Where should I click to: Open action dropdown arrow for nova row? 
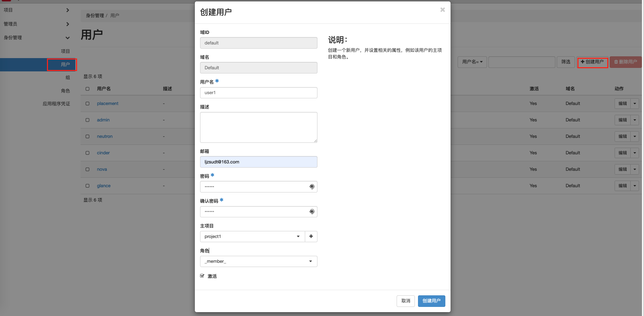point(635,169)
